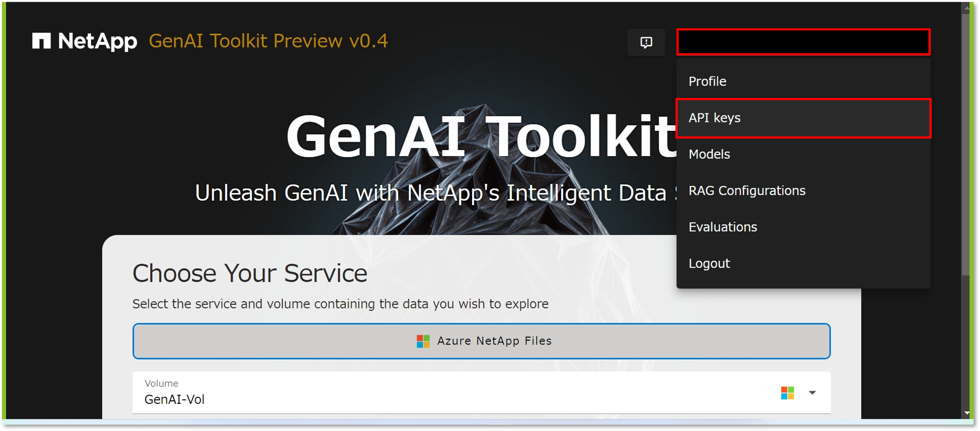Click the NetApp logo
The image size is (980, 431).
(x=84, y=41)
